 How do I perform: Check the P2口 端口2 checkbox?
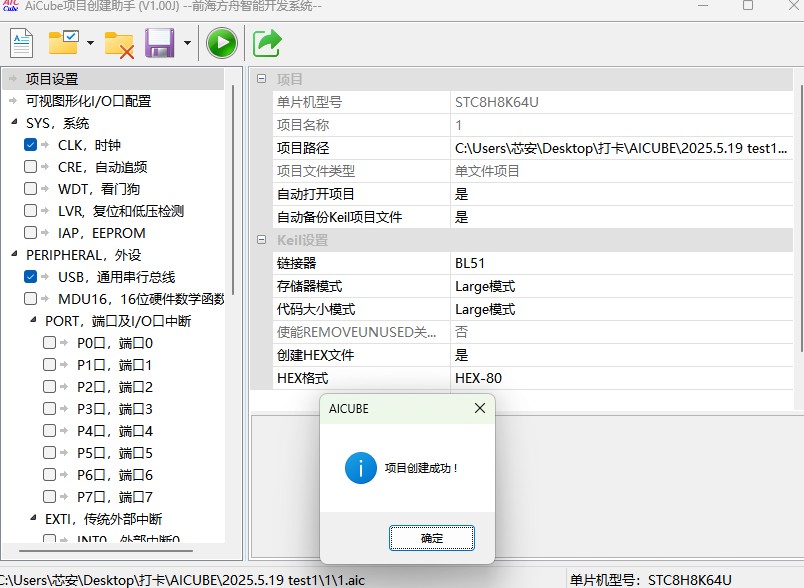(49, 387)
